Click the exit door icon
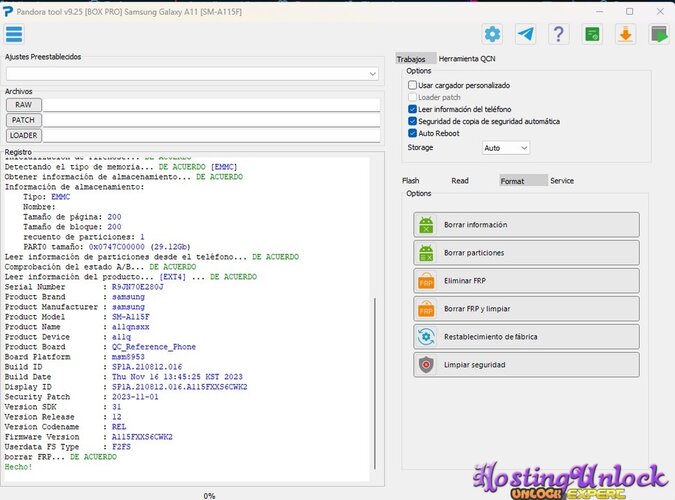Screen dimensions: 675x500 [659, 34]
